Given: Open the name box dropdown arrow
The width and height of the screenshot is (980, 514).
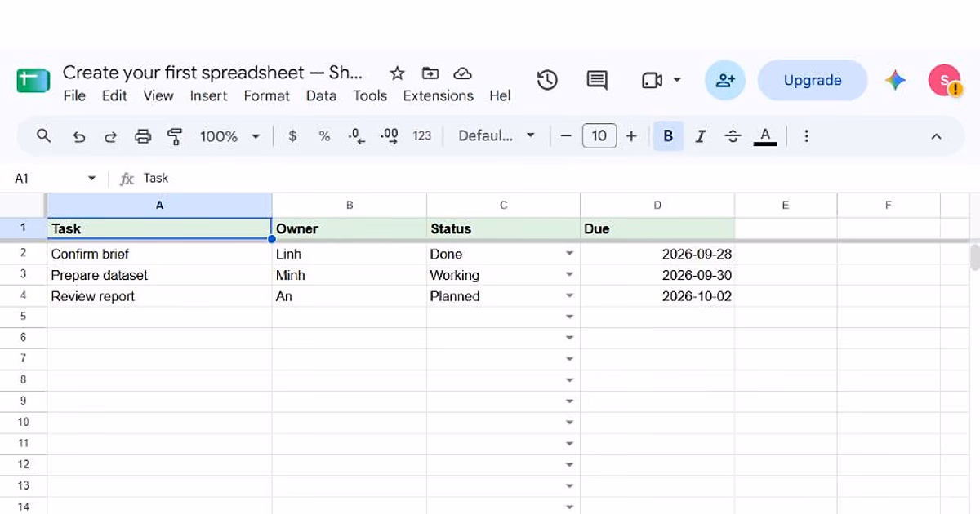Looking at the screenshot, I should click(91, 178).
